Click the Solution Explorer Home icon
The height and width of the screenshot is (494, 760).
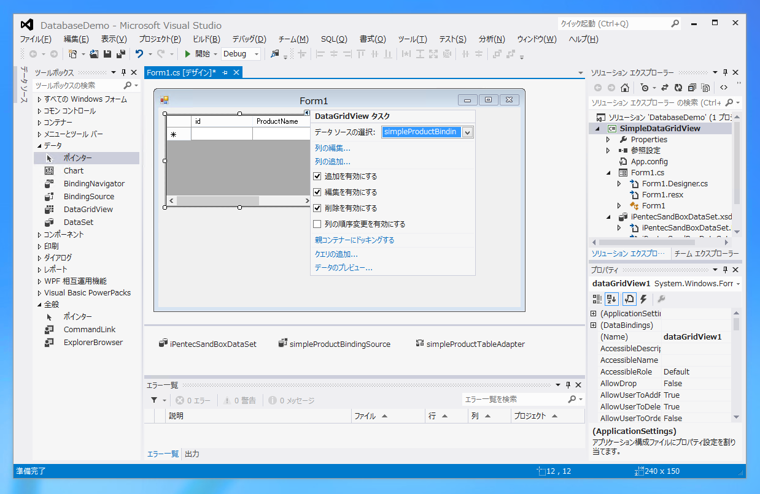tap(625, 88)
